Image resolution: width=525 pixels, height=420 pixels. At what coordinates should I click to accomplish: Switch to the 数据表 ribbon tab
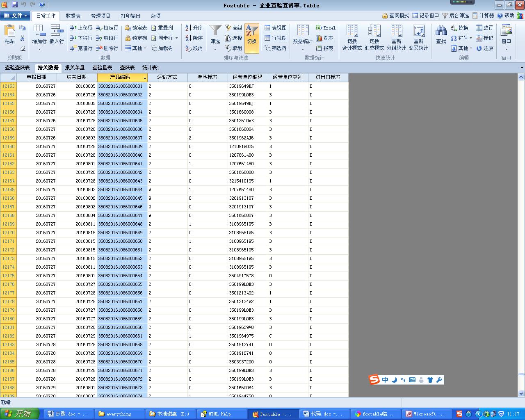[x=73, y=16]
